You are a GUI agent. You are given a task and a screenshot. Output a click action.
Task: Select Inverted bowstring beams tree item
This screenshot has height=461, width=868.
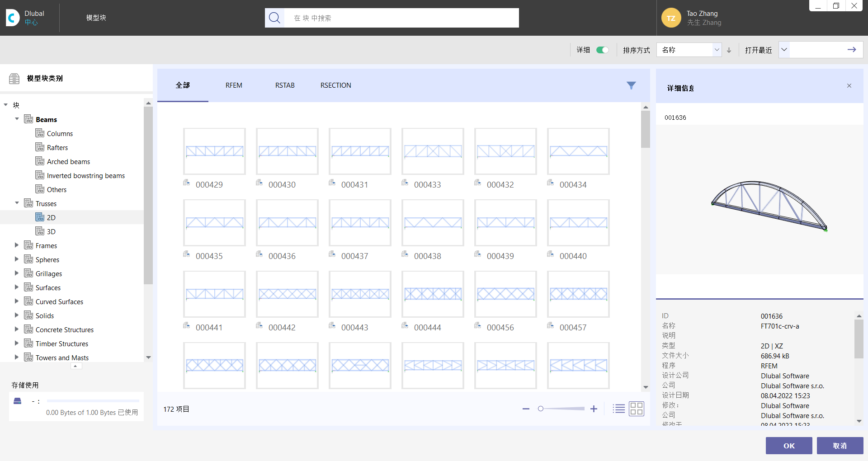[86, 175]
